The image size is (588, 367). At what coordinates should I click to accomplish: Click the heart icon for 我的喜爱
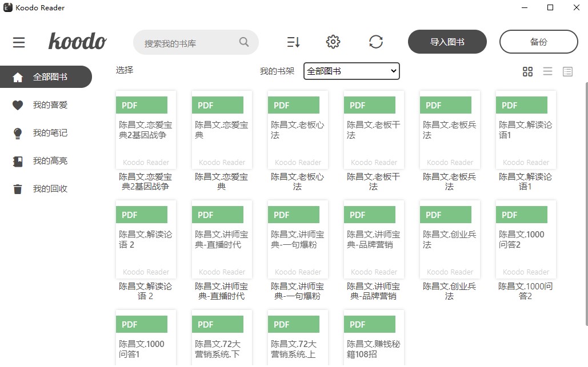coord(18,105)
